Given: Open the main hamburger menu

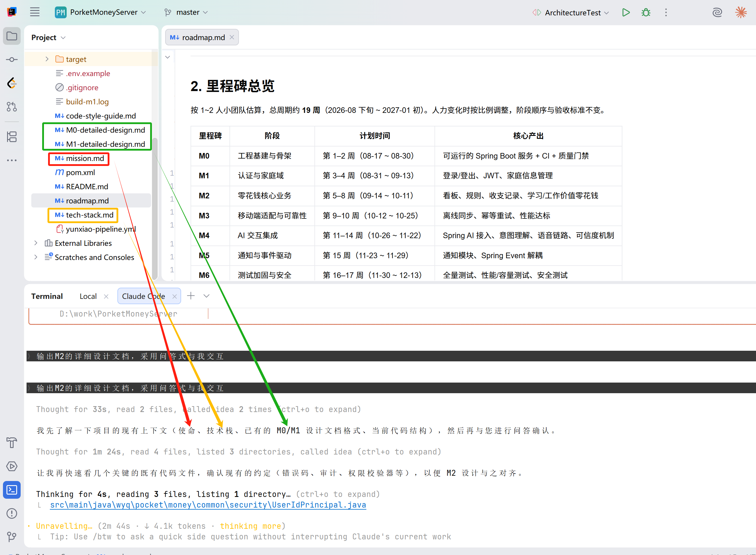Looking at the screenshot, I should click(x=35, y=12).
